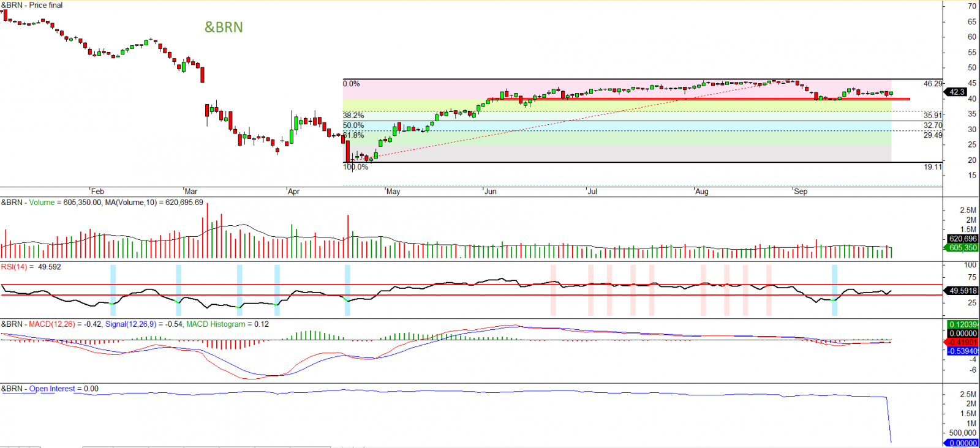Click the 'MA(Volume,10) = 620,695.69' readout

click(x=154, y=203)
